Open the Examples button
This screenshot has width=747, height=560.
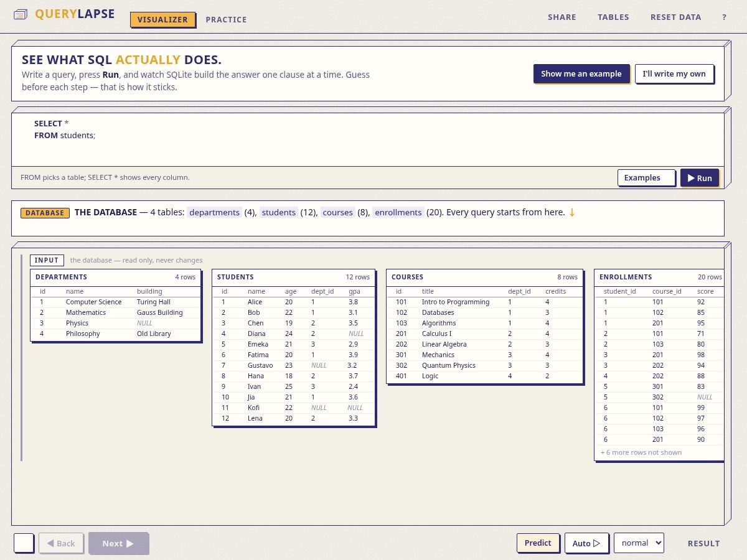point(646,178)
